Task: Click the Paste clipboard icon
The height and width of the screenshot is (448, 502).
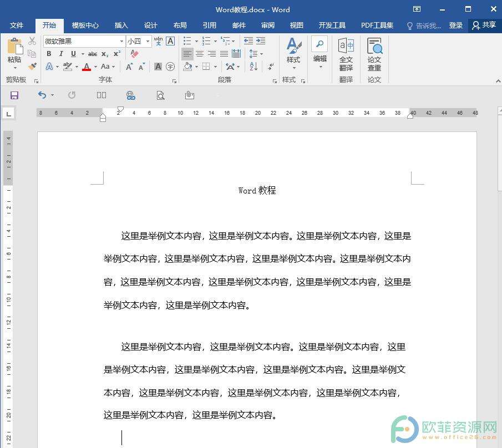Action: (15, 46)
